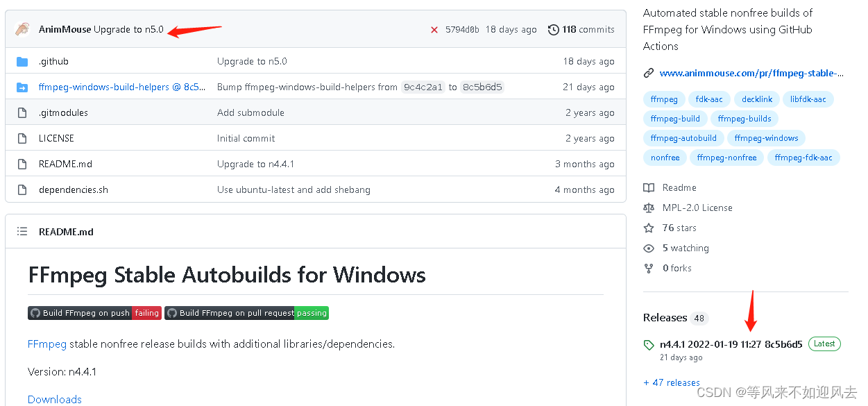Click the dependencies.sh file icon
Image resolution: width=868 pixels, height=406 pixels.
(x=22, y=190)
